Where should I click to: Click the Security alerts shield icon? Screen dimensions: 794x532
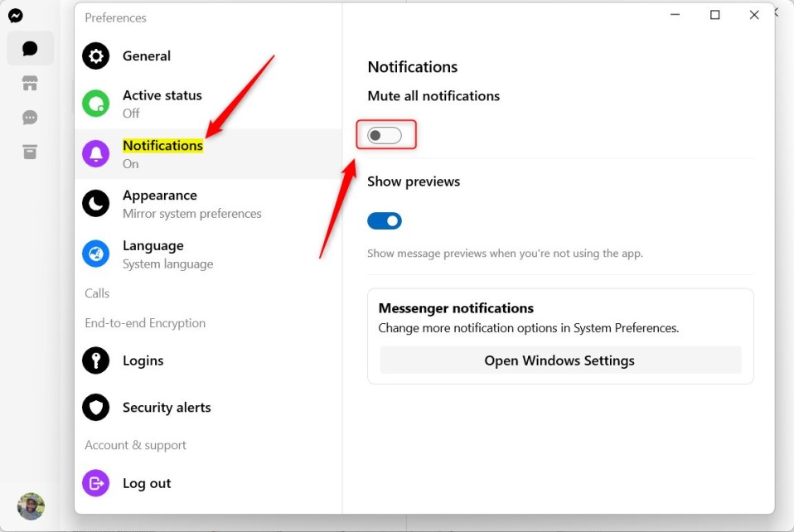point(95,407)
